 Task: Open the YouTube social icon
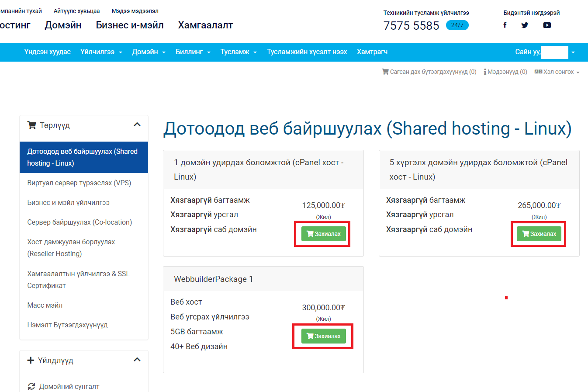point(547,25)
